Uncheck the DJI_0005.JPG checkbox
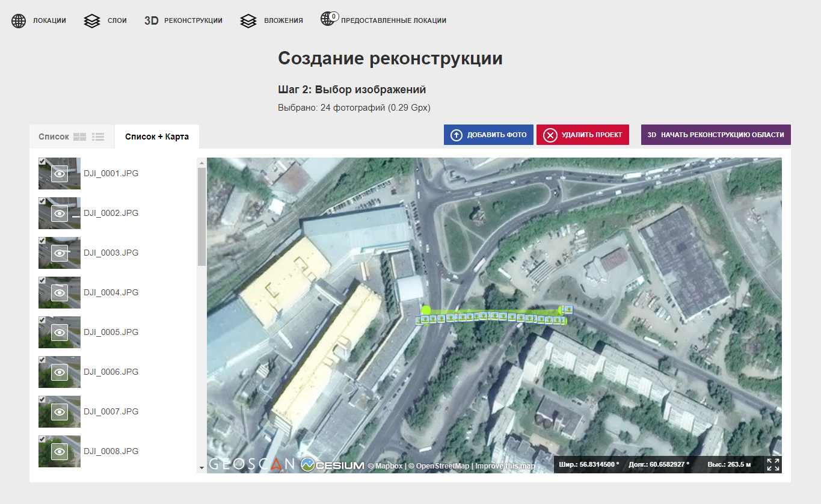Viewport: 821px width, 504px height. coord(42,320)
